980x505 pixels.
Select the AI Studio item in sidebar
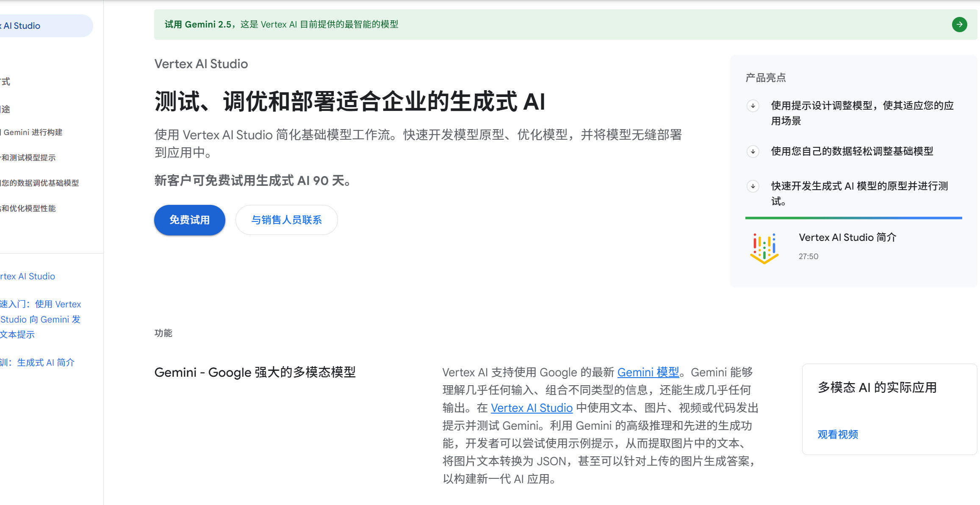22,26
